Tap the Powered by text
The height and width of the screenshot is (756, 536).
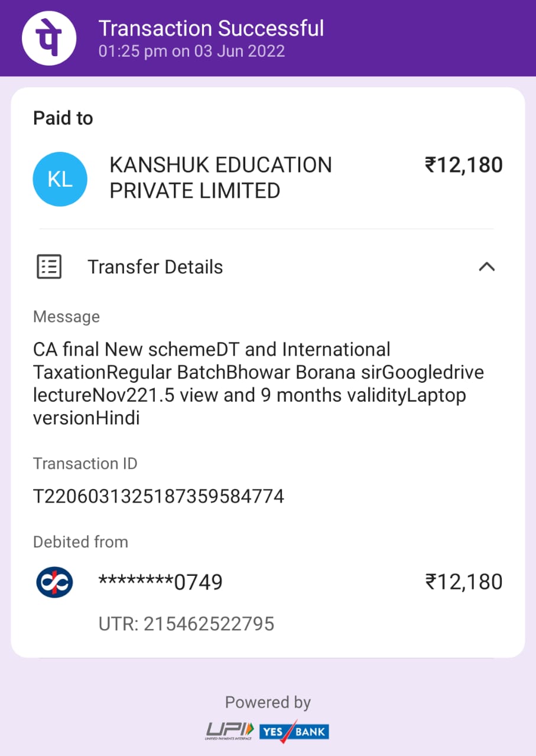[x=268, y=702]
